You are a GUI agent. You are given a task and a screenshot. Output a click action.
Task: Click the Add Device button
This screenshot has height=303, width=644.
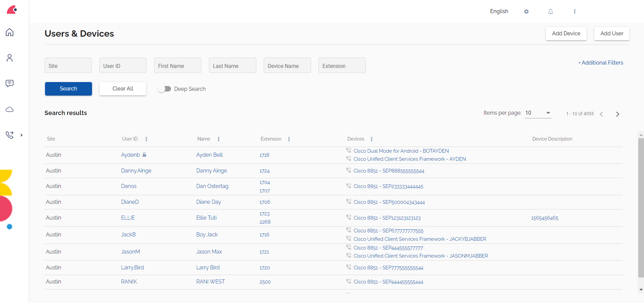566,33
